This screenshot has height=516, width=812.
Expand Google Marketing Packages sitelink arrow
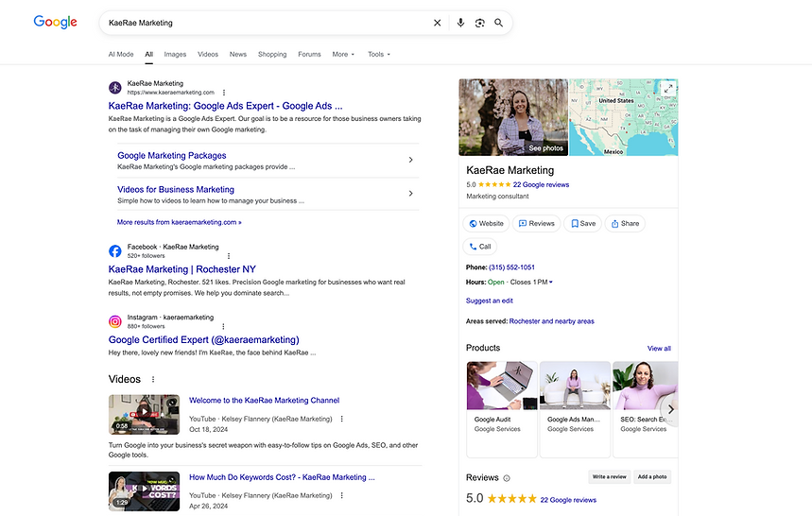pyautogui.click(x=410, y=160)
